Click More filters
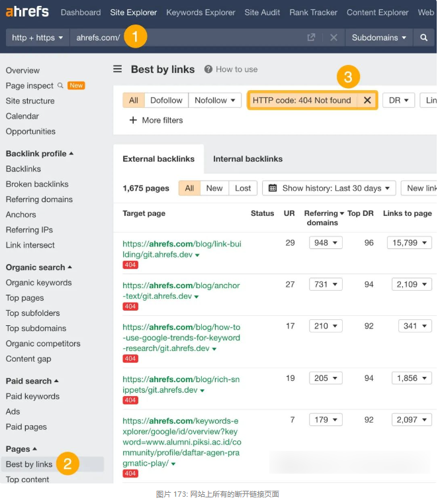The height and width of the screenshot is (504, 446). click(x=163, y=121)
